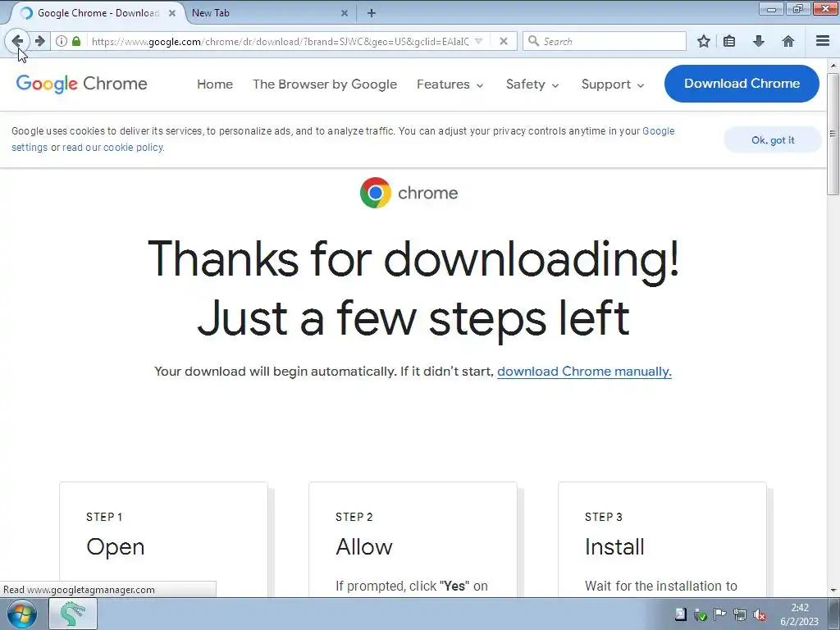Click the scrollbar up arrow
Screen dimensions: 840x630
(833, 66)
